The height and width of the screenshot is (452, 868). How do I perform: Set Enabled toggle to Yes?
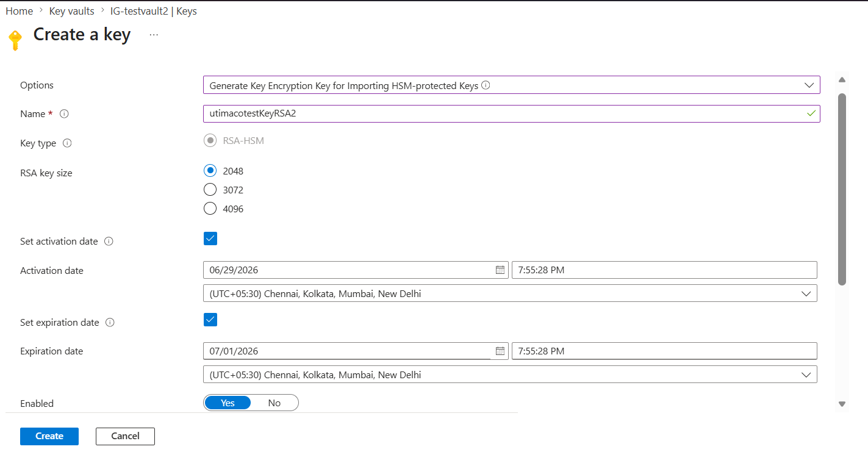coord(228,403)
